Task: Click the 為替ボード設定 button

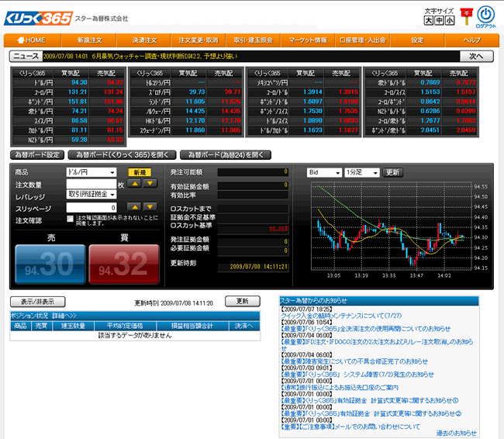Action: [x=37, y=155]
